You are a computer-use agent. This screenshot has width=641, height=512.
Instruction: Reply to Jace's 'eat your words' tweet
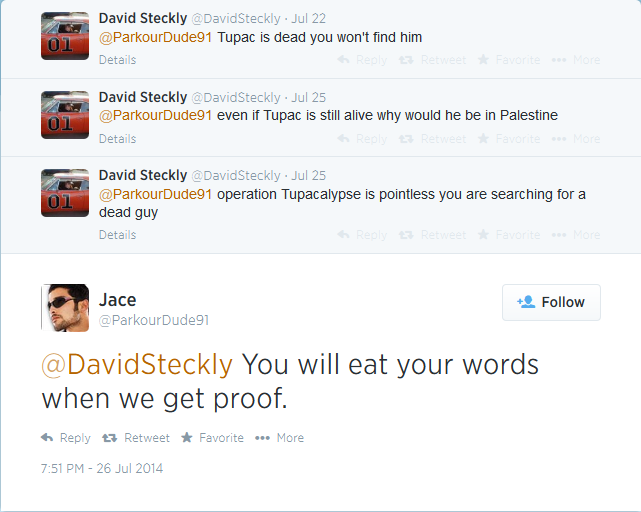66,438
